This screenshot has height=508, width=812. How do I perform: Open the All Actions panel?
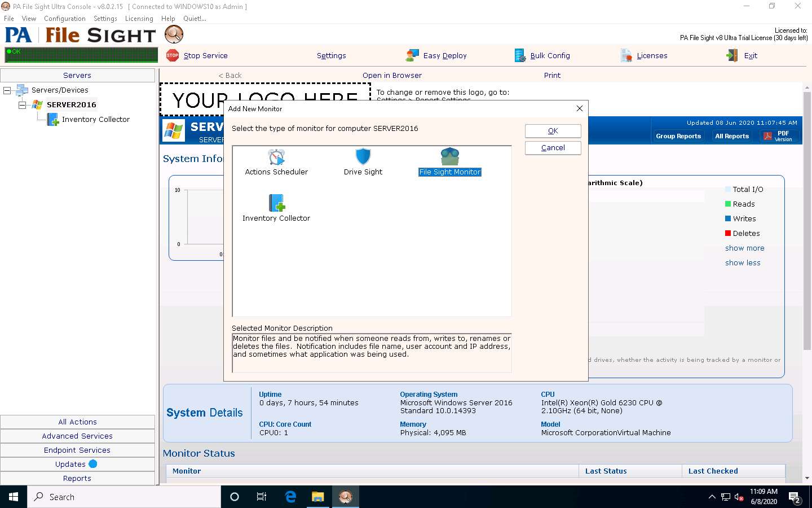click(x=78, y=422)
